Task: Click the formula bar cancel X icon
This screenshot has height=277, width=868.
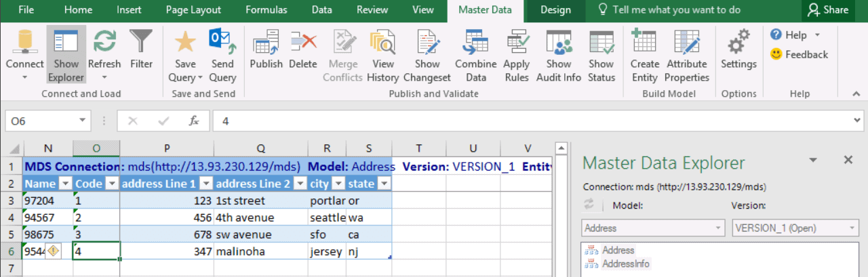Action: 132,121
